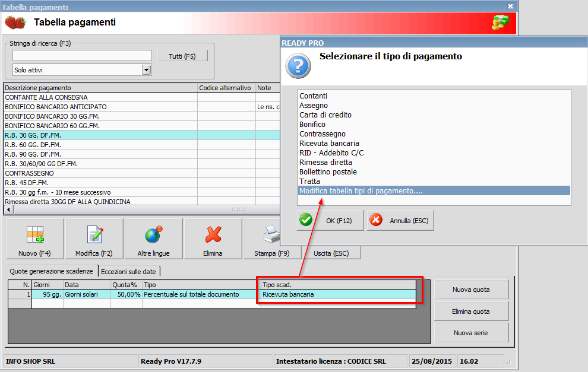Image resolution: width=588 pixels, height=372 pixels.
Task: Click Ricevuta bancaria Tipo scad. cell
Action: click(x=339, y=294)
